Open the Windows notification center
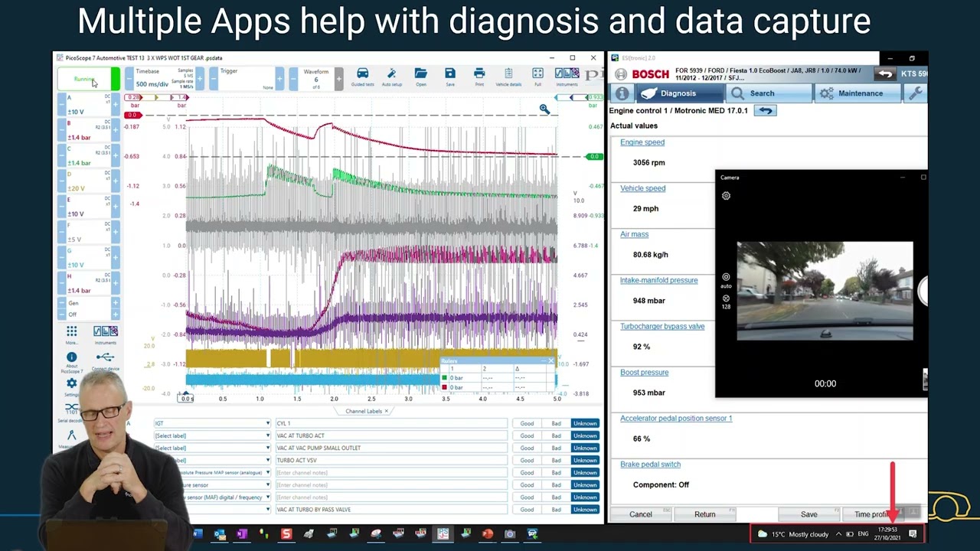This screenshot has height=551, width=980. click(x=913, y=533)
